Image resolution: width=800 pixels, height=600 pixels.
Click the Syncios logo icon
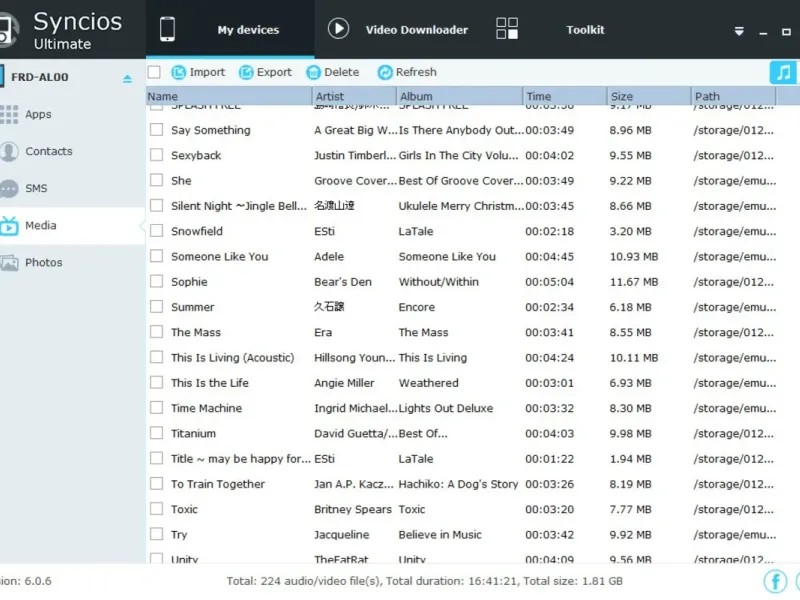click(9, 30)
